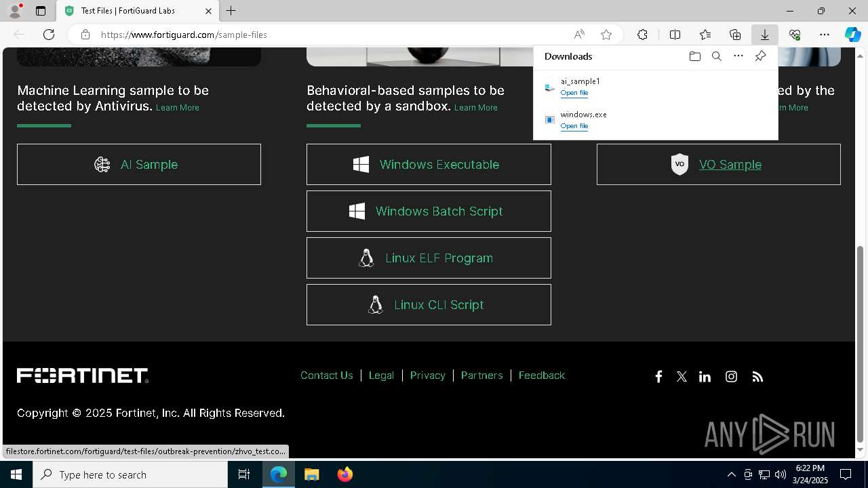The width and height of the screenshot is (868, 488).
Task: Launch Copilot sidebar
Action: [x=852, y=35]
